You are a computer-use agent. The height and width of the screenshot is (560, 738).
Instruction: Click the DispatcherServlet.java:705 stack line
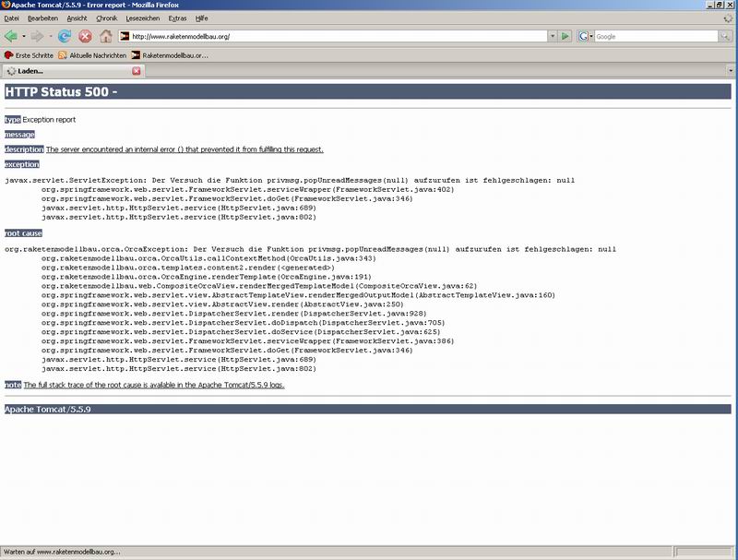pos(243,323)
